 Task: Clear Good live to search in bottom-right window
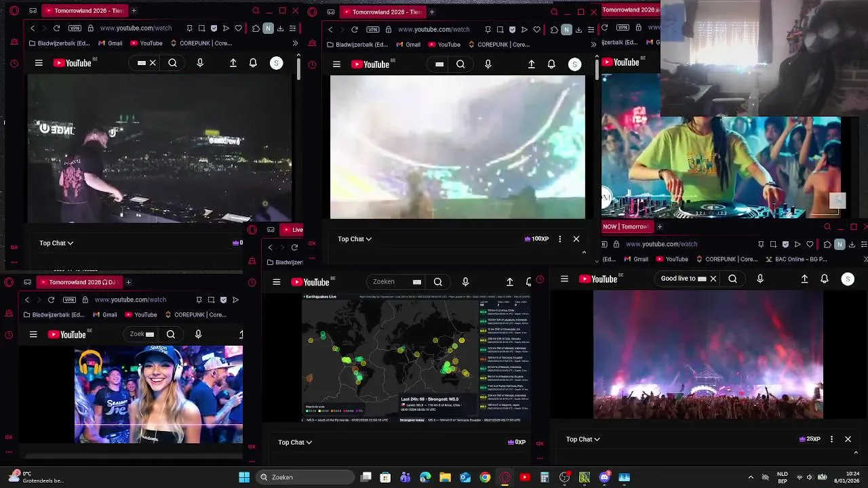(x=713, y=279)
